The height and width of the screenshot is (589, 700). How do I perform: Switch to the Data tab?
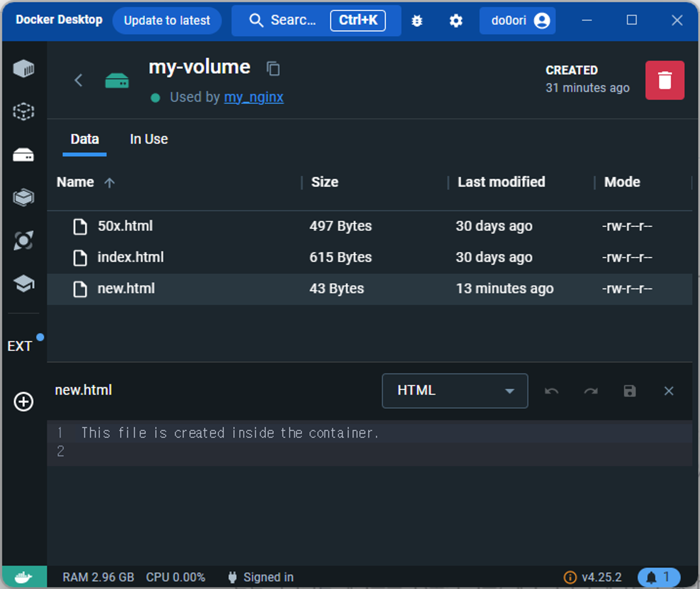pyautogui.click(x=85, y=139)
